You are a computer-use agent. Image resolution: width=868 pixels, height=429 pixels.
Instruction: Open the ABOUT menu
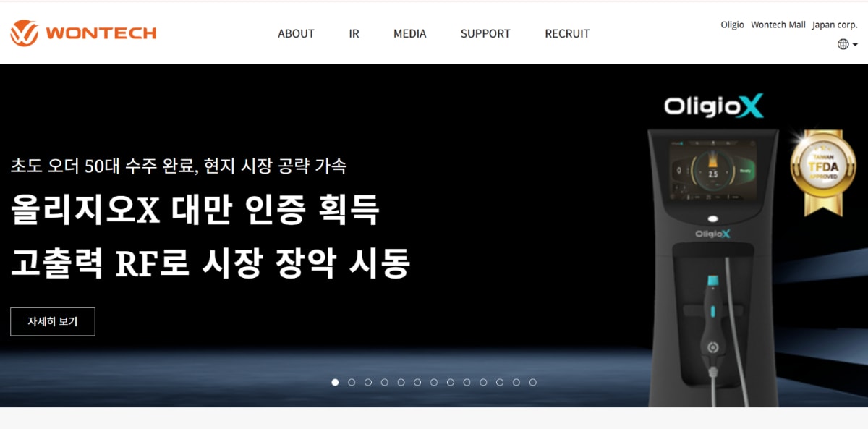296,33
